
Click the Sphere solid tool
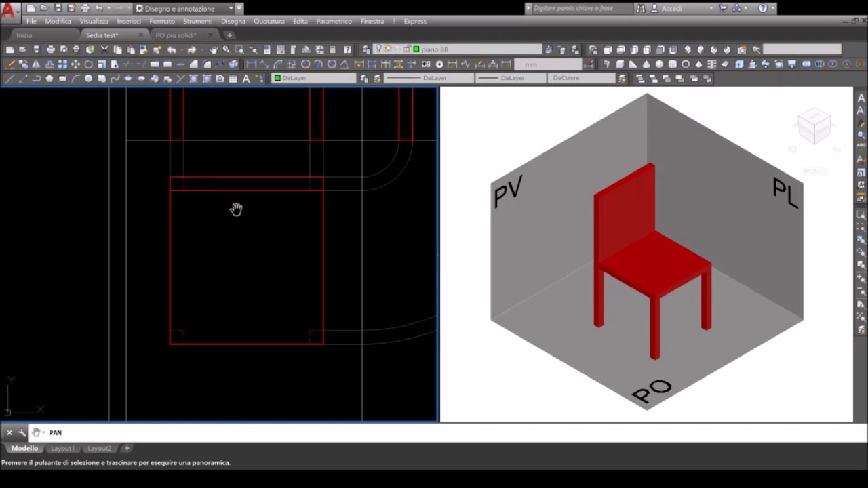coord(659,64)
